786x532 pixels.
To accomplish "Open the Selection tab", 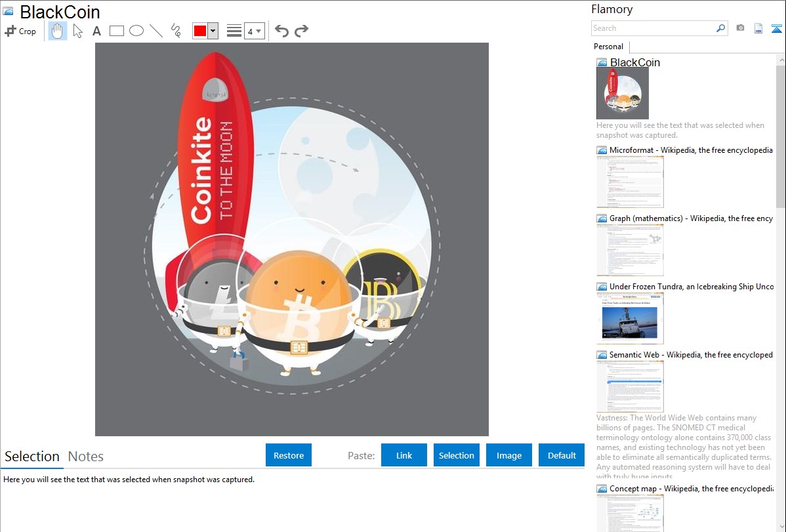I will (x=32, y=457).
